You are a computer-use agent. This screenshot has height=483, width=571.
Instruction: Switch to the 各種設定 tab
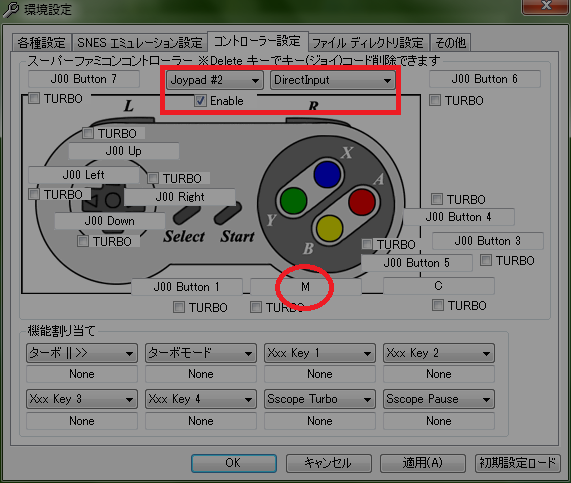[42, 43]
